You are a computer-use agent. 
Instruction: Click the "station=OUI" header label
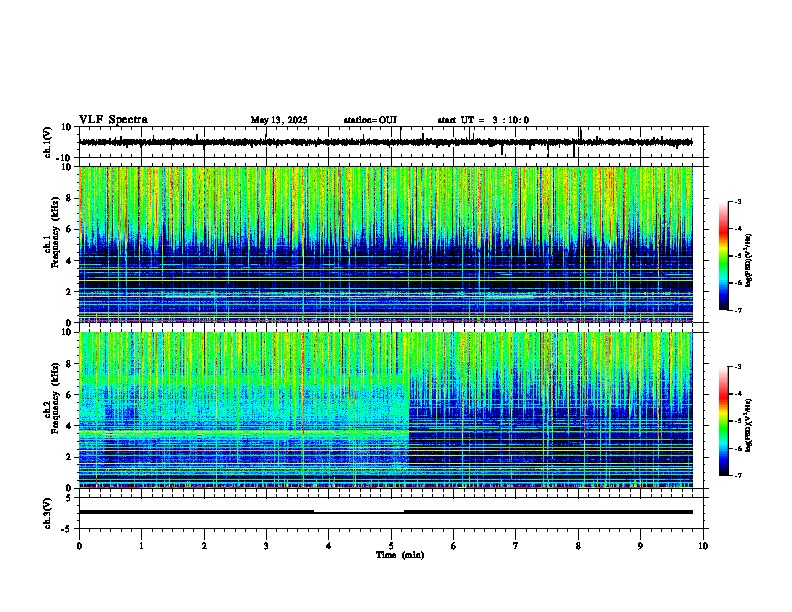point(370,120)
